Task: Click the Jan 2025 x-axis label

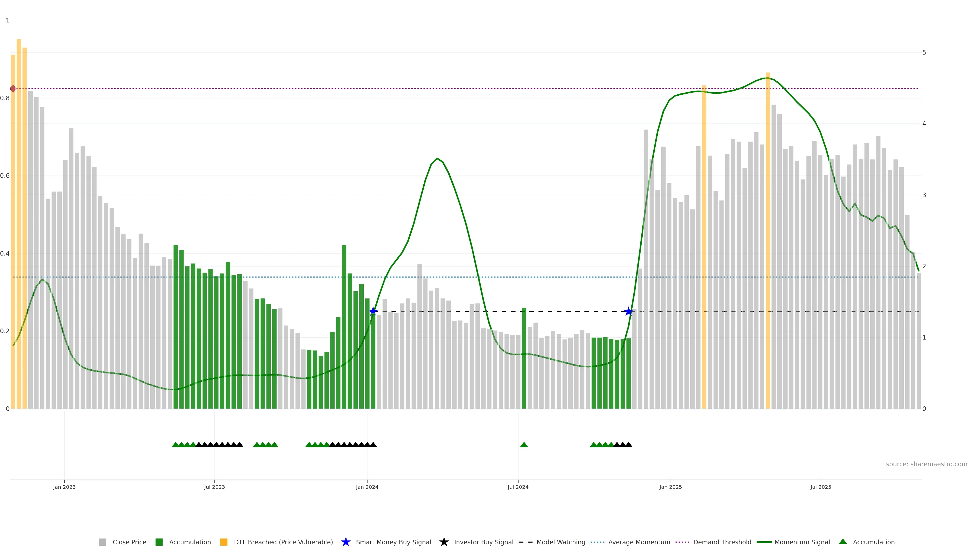Action: click(x=671, y=487)
